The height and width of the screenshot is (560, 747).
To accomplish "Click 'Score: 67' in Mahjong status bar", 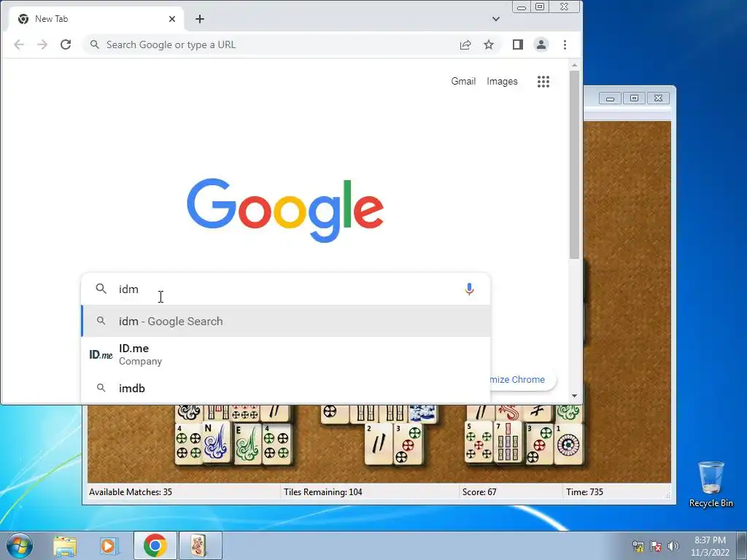I will click(479, 492).
